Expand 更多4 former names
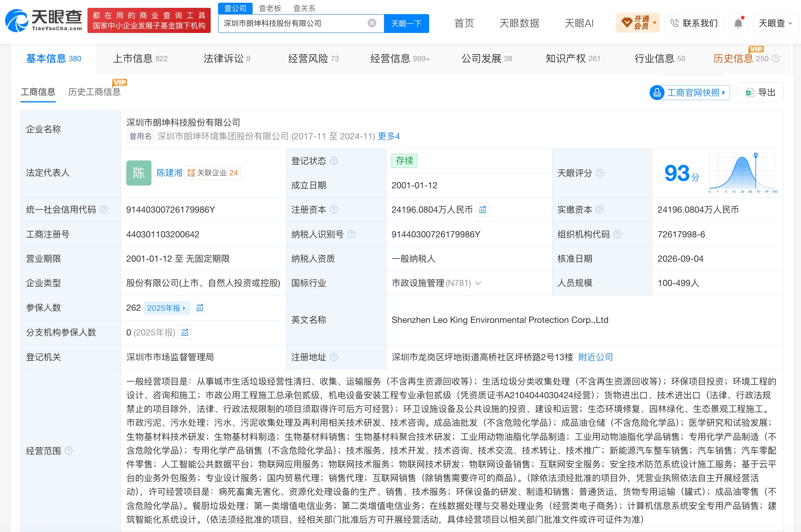 coord(389,136)
